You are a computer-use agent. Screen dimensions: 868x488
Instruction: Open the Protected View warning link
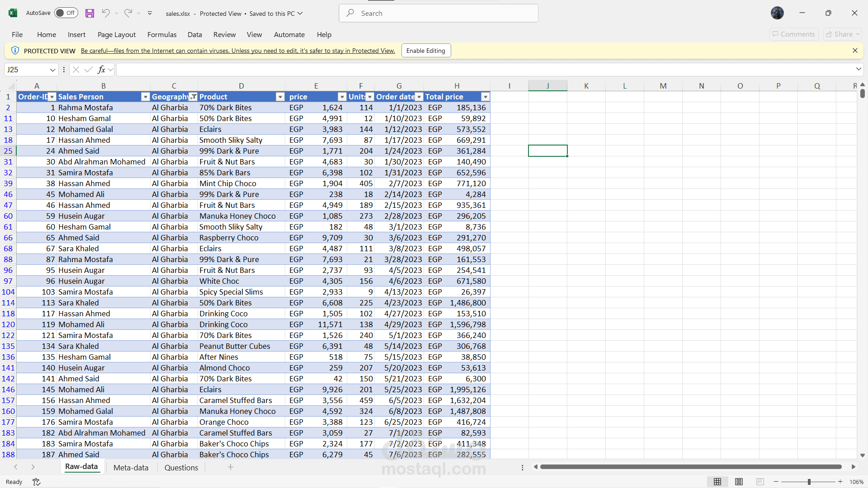click(237, 51)
